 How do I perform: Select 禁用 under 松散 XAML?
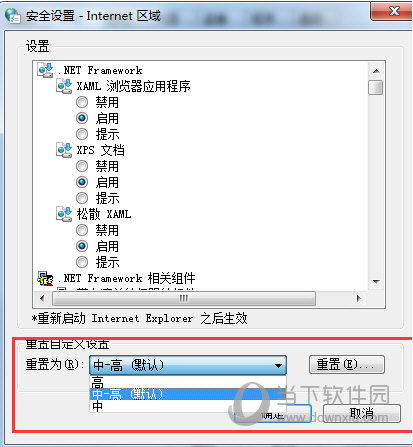point(82,230)
